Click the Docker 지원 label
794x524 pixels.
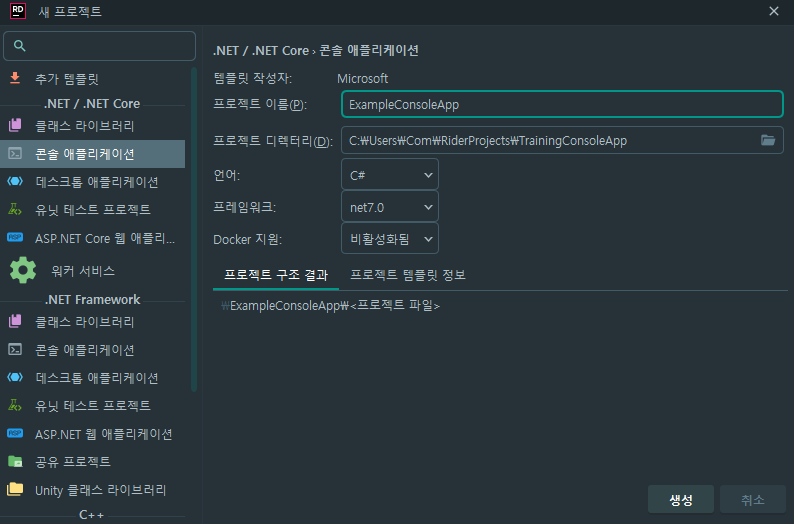[247, 239]
